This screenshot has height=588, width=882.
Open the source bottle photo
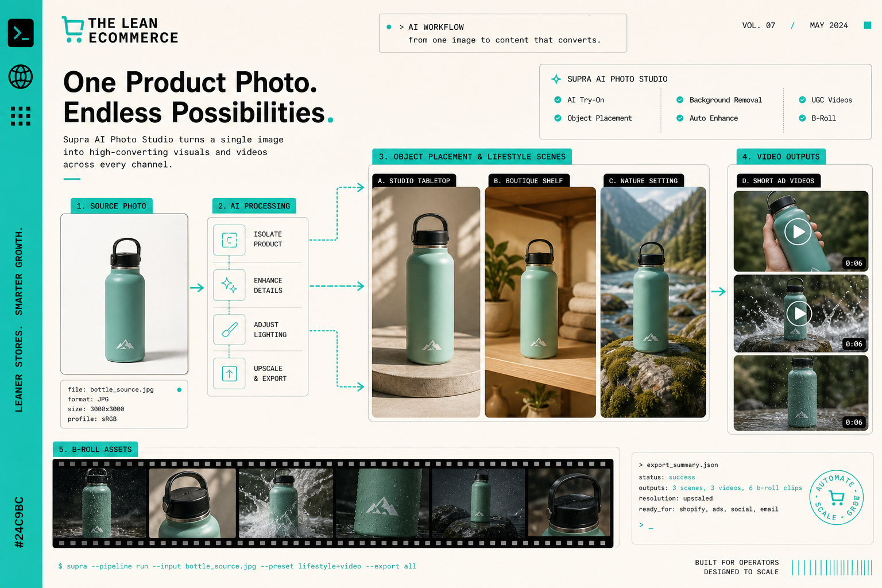[124, 294]
